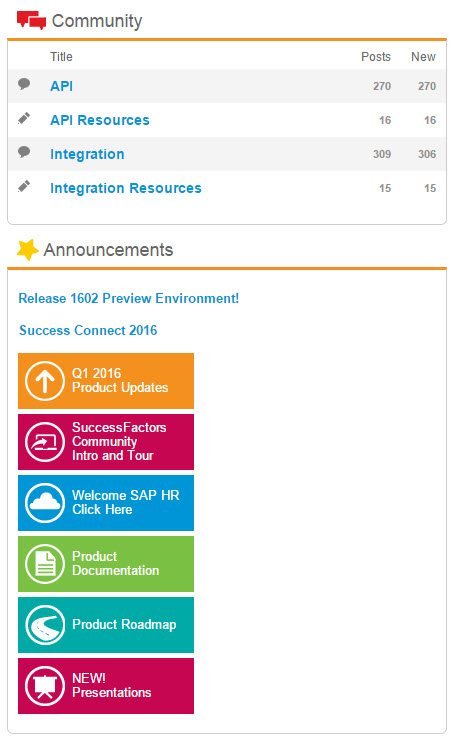This screenshot has width=475, height=736.
Task: Open Welcome SAP HR Click Here tile
Action: pos(106,503)
